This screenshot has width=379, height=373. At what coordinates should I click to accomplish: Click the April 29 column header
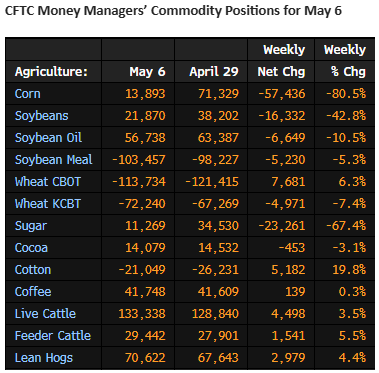coord(214,72)
